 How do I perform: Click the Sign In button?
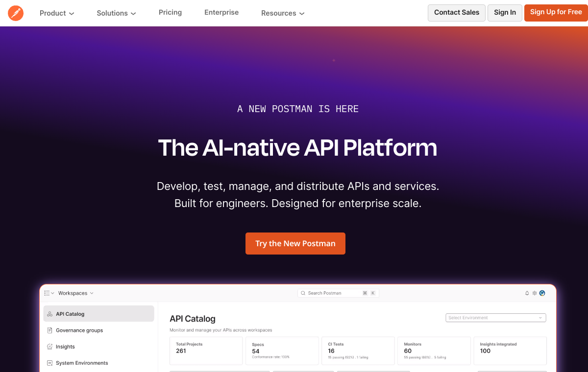[505, 13]
